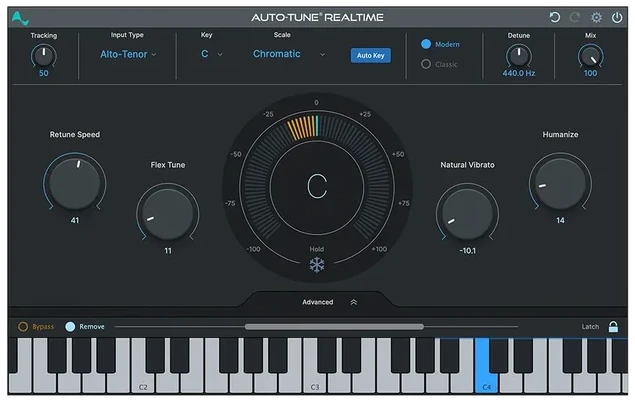
Task: Click the Tracking value 50
Action: (x=44, y=73)
